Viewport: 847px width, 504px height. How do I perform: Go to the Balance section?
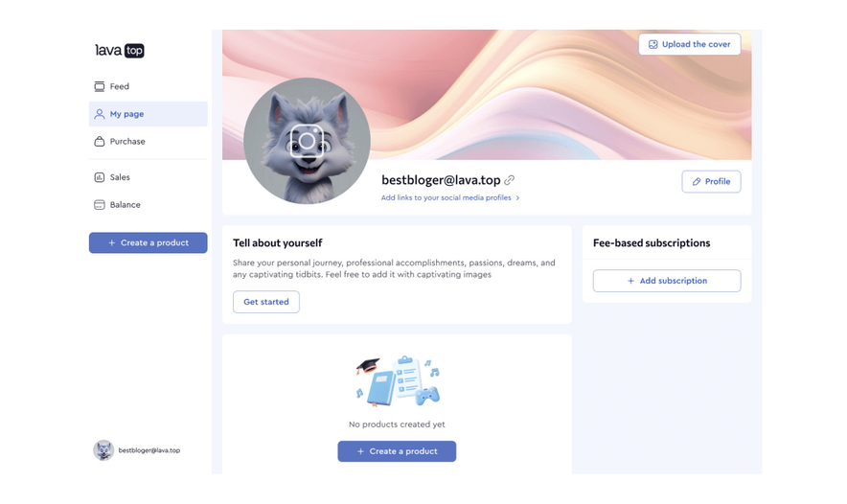pyautogui.click(x=148, y=205)
